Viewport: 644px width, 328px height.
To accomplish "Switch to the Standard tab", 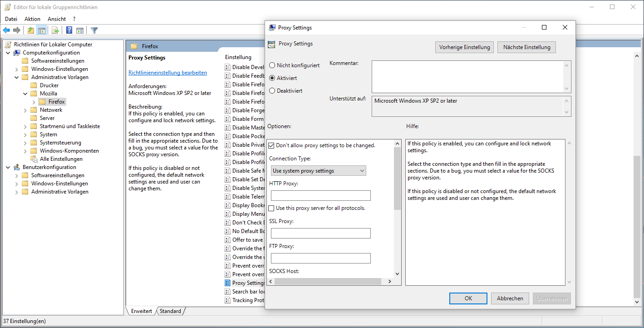I will pyautogui.click(x=170, y=311).
